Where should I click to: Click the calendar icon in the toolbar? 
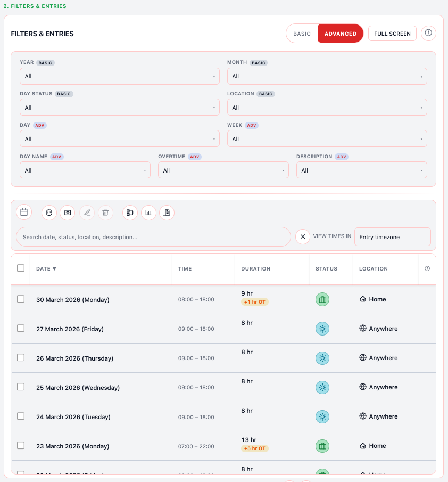click(x=24, y=213)
